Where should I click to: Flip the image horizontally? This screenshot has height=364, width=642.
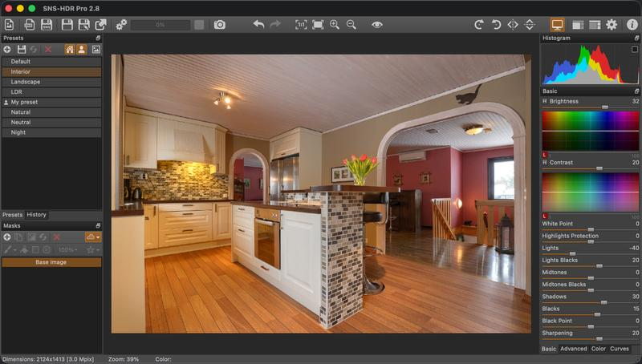click(x=513, y=25)
